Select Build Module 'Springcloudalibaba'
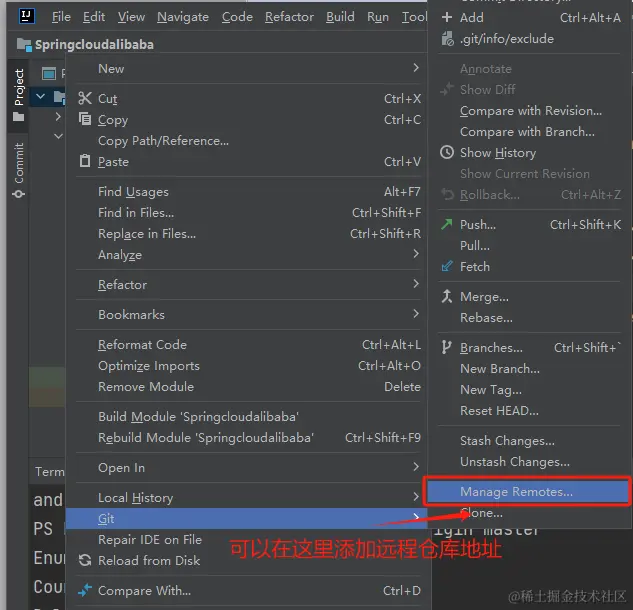Screen dimensions: 633x610 pos(247,416)
